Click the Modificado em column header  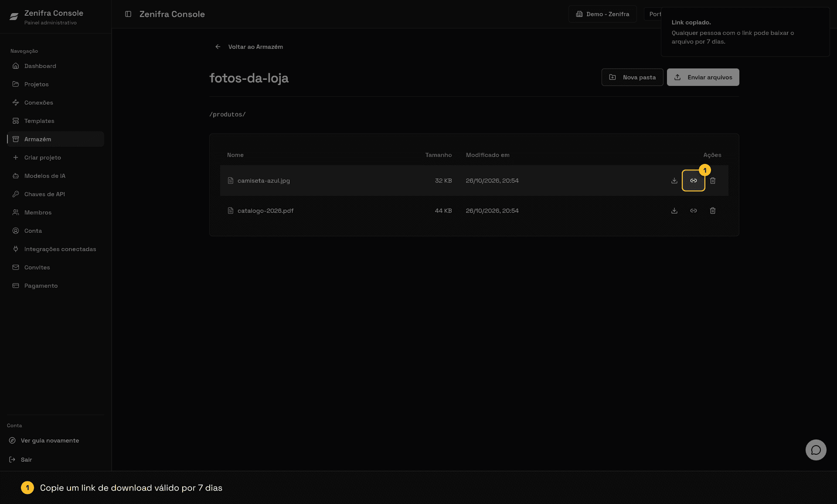(x=487, y=155)
